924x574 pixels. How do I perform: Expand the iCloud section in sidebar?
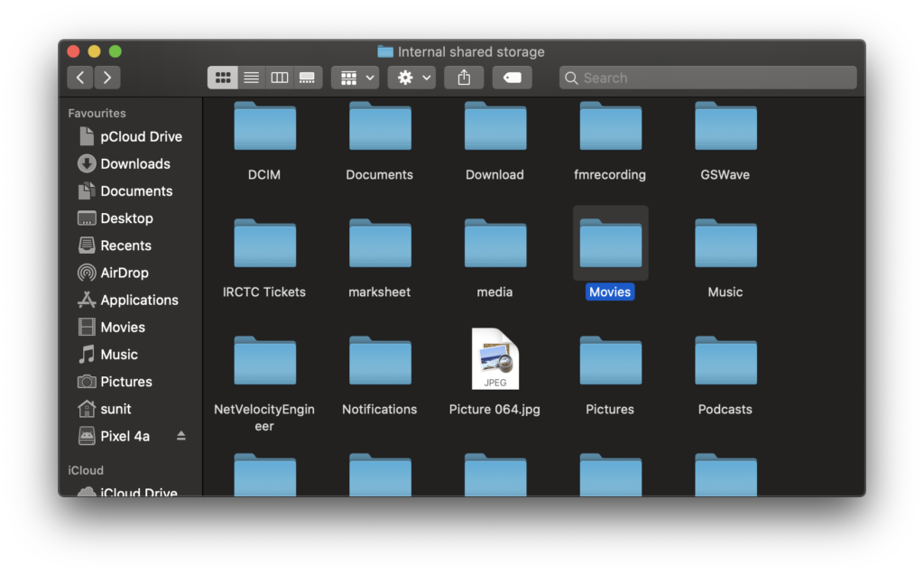[86, 470]
